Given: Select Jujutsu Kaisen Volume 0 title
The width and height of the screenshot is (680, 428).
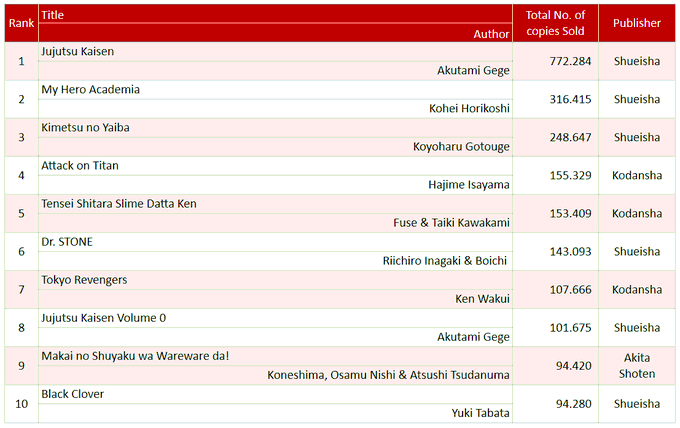Looking at the screenshot, I should (x=275, y=318).
